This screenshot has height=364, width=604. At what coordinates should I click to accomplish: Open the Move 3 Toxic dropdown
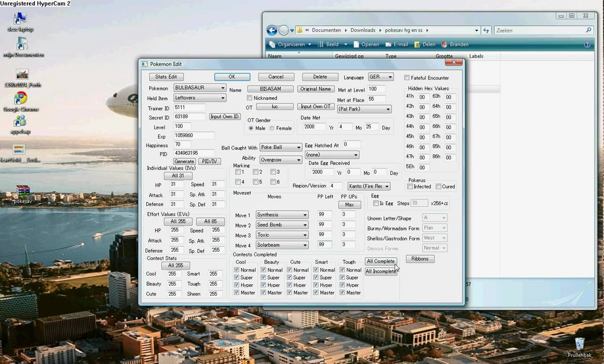click(x=282, y=235)
